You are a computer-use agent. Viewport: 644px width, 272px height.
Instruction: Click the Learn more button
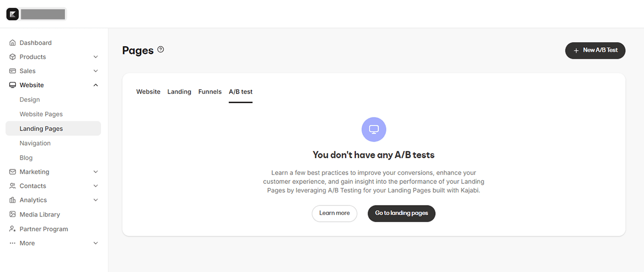pos(334,213)
